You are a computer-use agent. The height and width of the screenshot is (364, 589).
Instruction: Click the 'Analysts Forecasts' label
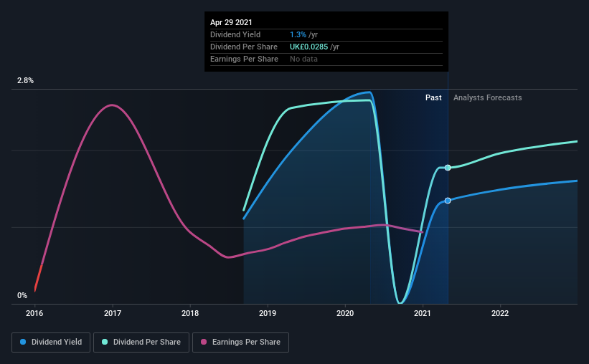tap(488, 97)
